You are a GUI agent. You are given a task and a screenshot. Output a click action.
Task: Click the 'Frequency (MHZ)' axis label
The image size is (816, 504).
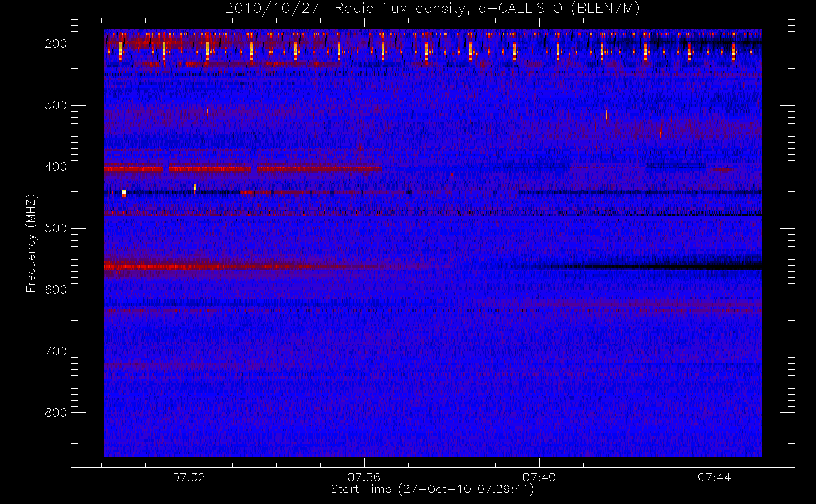(31, 243)
